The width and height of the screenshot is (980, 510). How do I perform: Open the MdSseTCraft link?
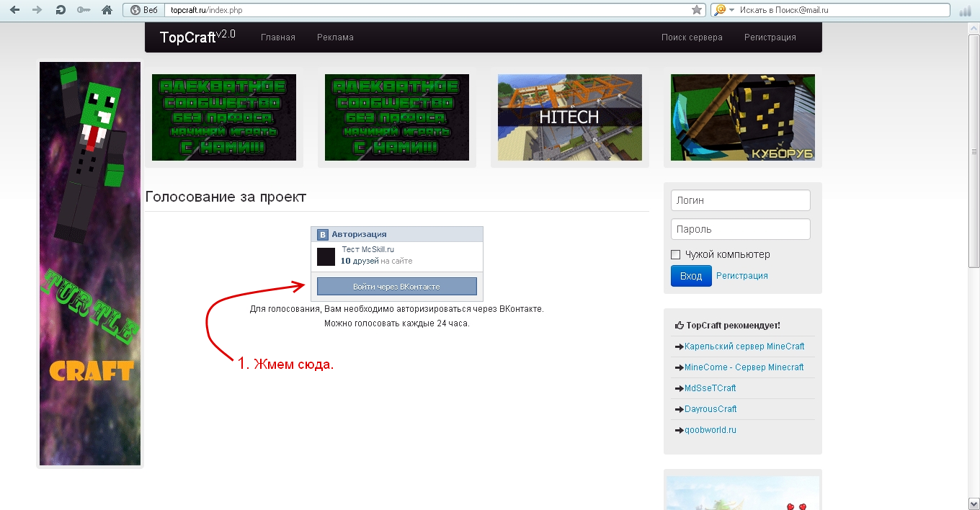point(710,388)
